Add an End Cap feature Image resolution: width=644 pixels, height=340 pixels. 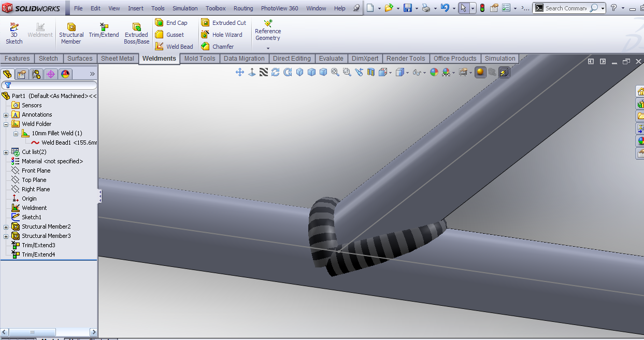click(x=171, y=23)
